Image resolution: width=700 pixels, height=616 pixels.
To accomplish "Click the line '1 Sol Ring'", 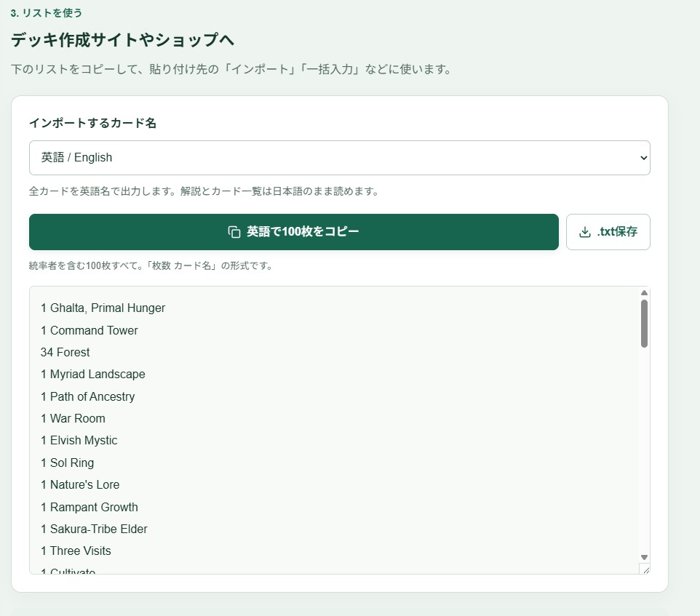I will coord(68,463).
